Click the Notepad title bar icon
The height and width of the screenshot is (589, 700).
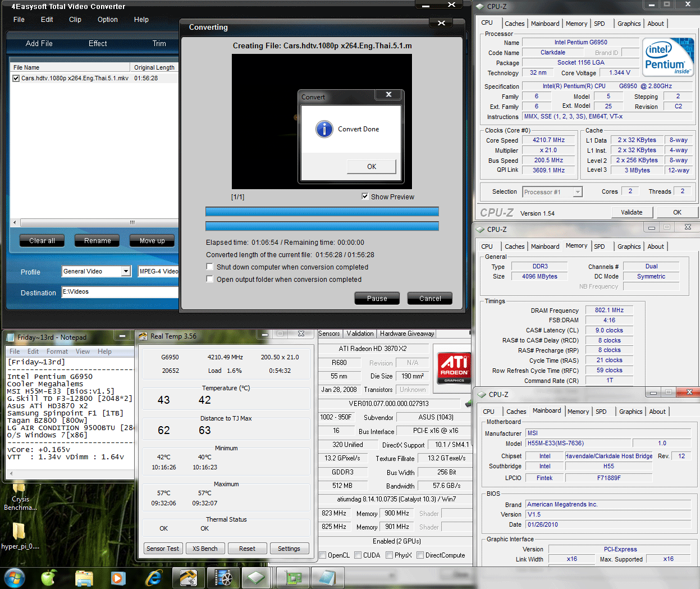pos(10,337)
